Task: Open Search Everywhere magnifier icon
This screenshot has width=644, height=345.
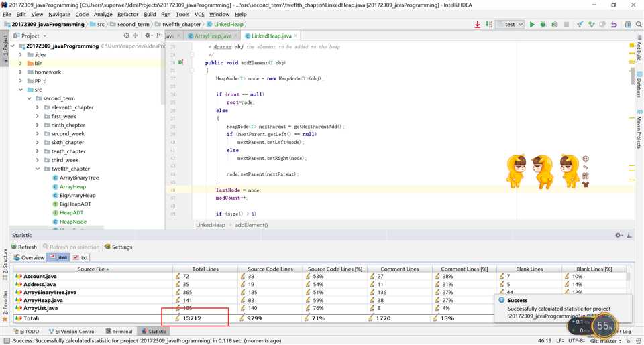Action: coord(639,25)
